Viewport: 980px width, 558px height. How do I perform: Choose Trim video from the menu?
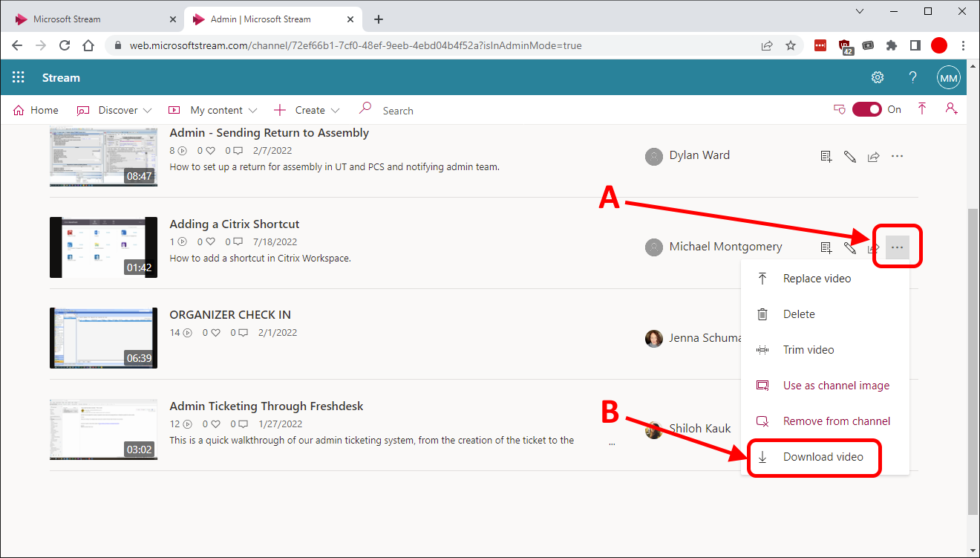[x=825, y=350]
